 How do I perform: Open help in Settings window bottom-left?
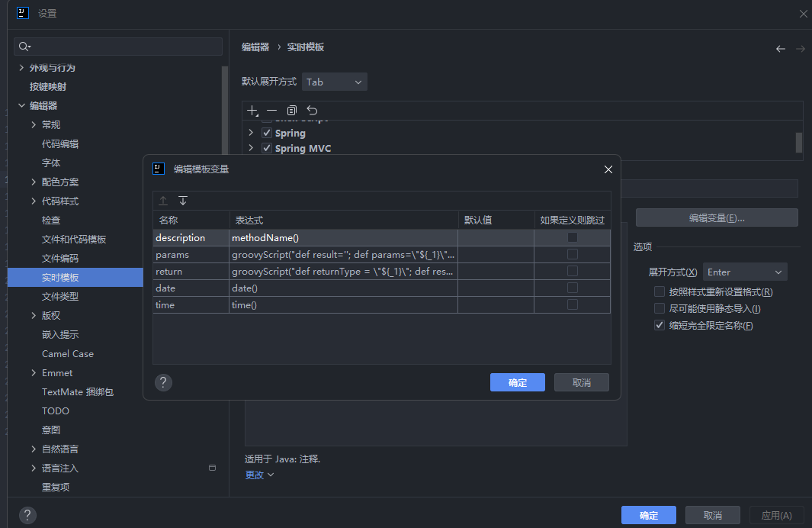[x=27, y=515]
